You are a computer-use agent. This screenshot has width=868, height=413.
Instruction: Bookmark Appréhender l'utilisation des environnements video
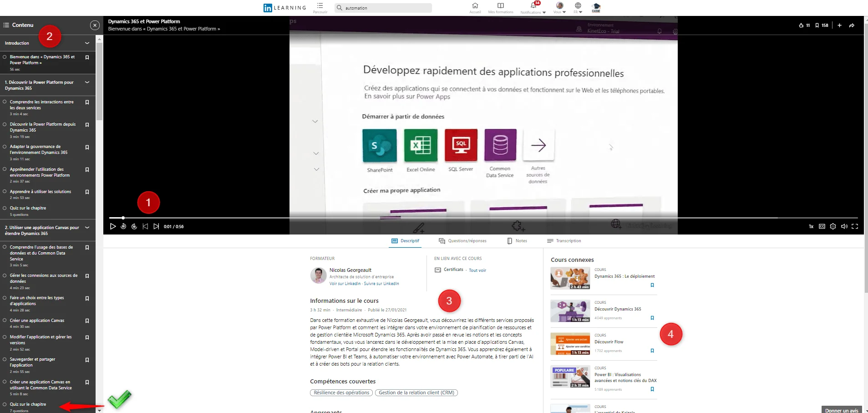coord(87,170)
